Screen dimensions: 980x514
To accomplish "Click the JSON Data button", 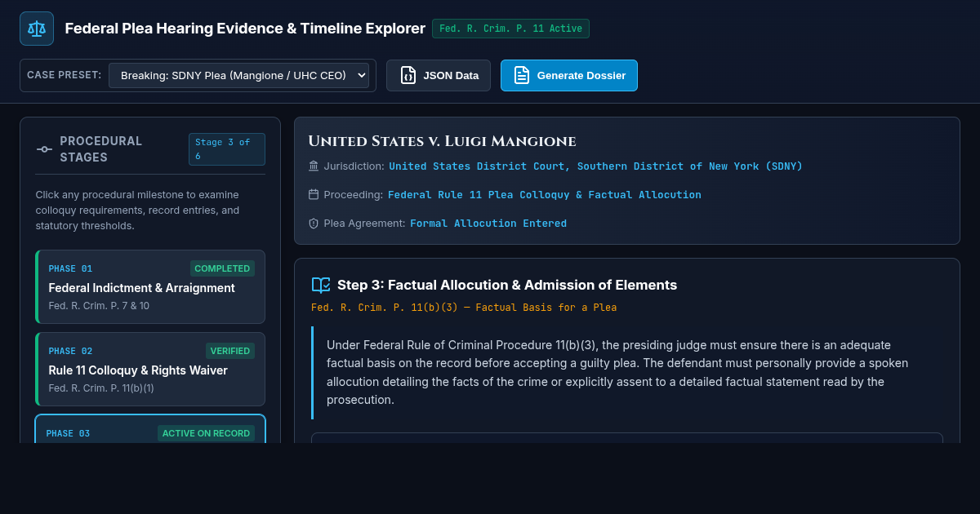I will (439, 75).
